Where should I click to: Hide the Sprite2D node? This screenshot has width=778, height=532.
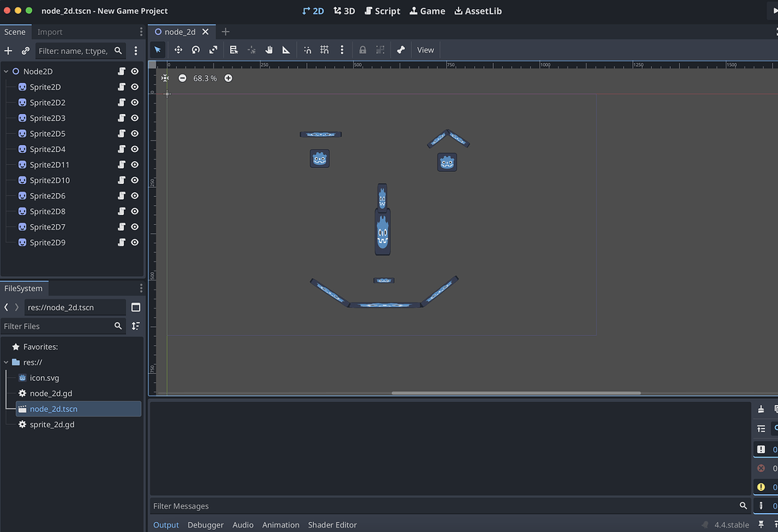point(134,87)
